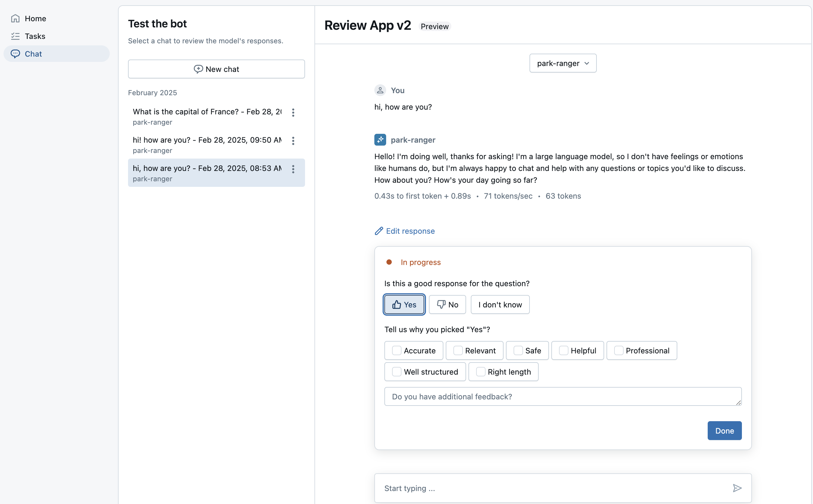Click the park-ranger sparkle avatar icon
The width and height of the screenshot is (813, 504).
click(x=380, y=140)
